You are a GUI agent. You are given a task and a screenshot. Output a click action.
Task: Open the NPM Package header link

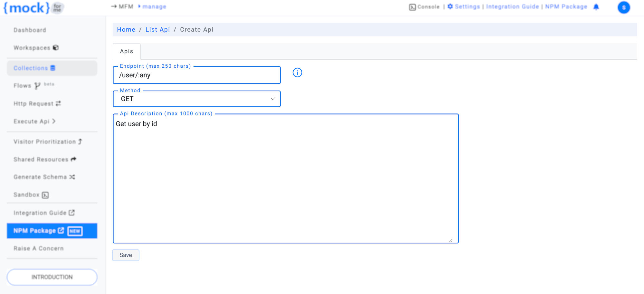point(566,7)
